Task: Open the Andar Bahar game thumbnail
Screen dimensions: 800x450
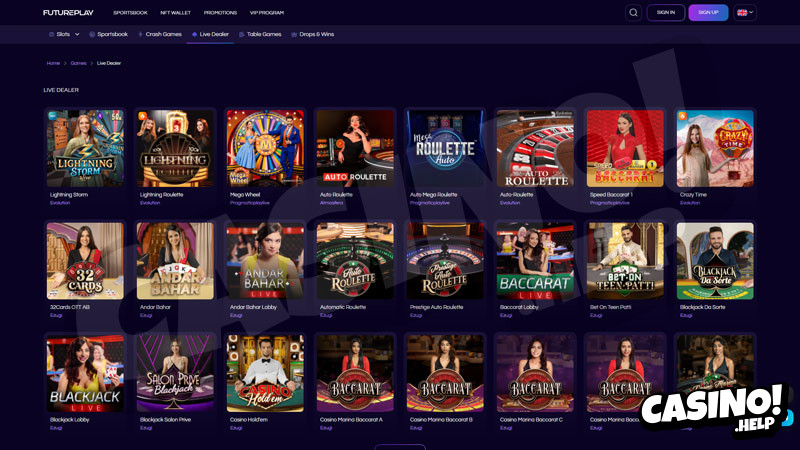Action: click(x=175, y=261)
